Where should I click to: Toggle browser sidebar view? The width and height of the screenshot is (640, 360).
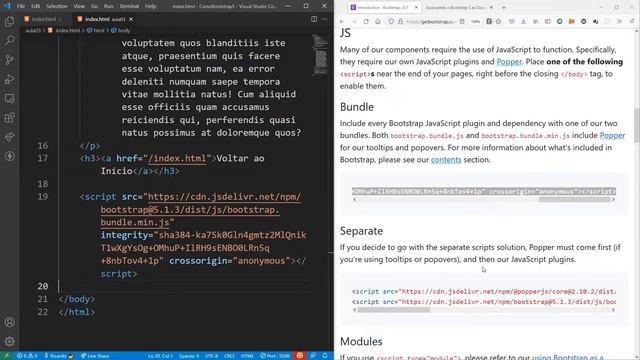(x=547, y=22)
